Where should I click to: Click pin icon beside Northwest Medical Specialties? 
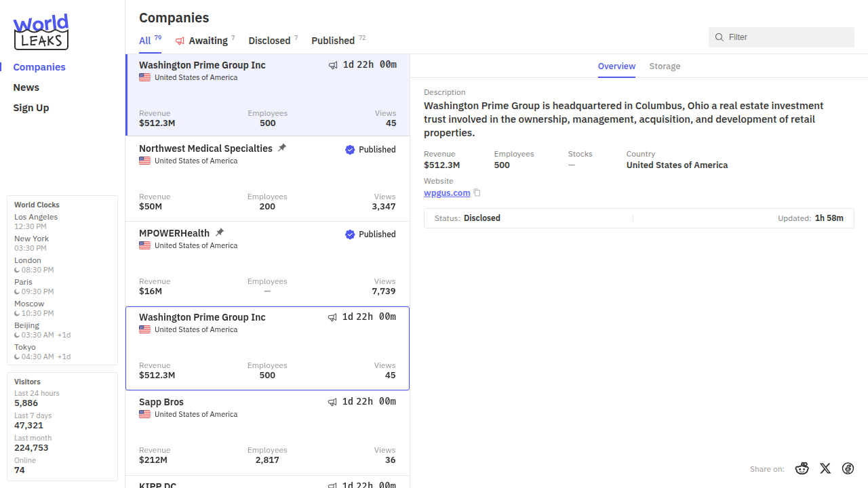282,148
